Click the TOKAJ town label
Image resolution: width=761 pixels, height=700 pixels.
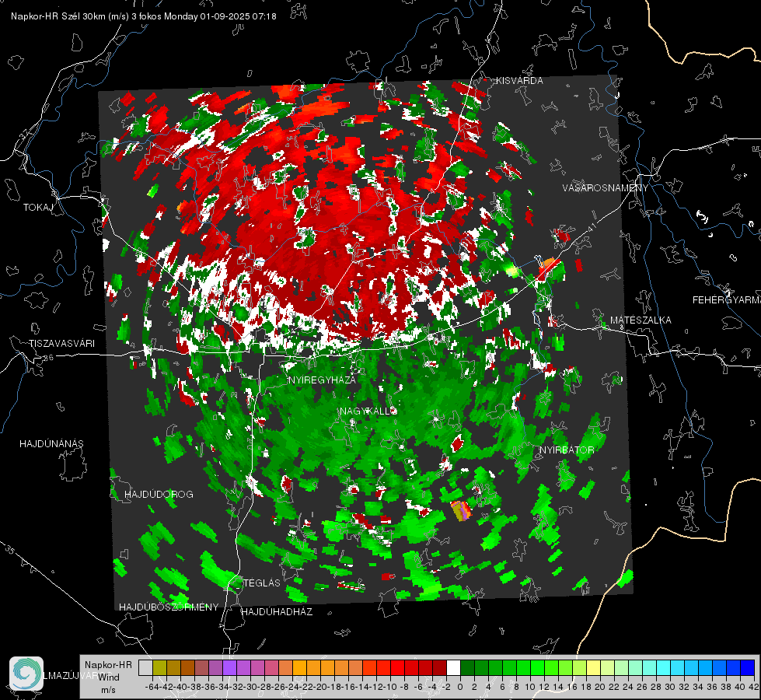pos(38,208)
